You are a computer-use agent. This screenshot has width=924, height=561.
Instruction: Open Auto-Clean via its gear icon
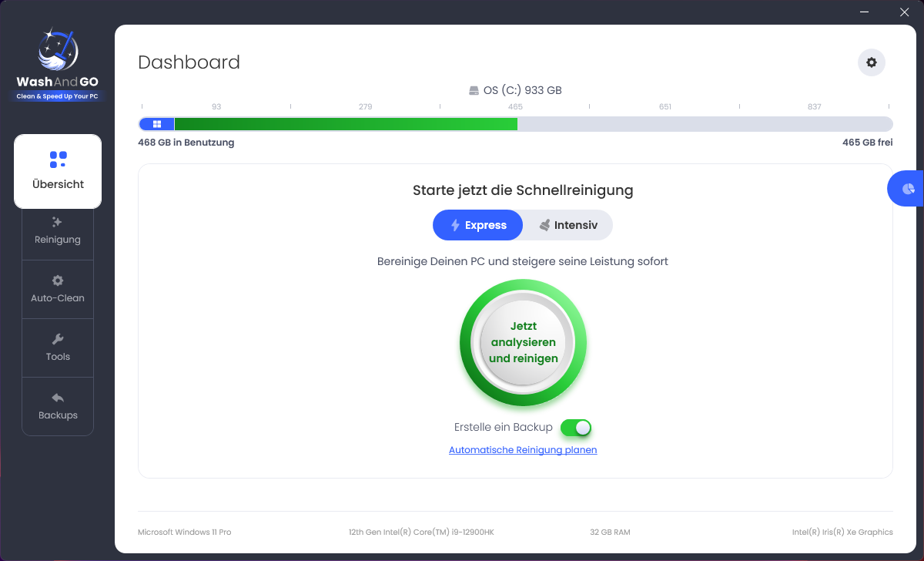58,280
